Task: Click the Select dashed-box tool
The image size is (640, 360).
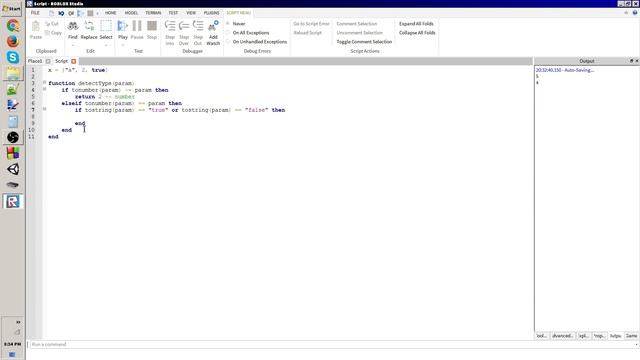Action: [106, 27]
